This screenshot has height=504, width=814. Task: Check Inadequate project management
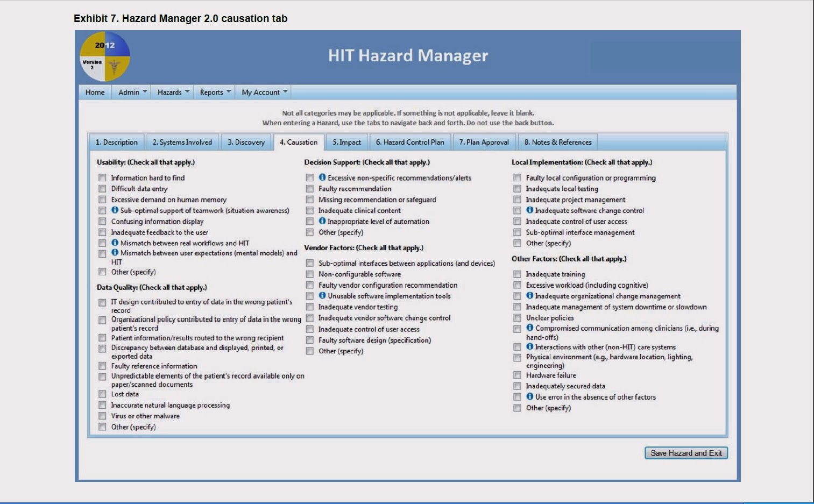coord(517,200)
